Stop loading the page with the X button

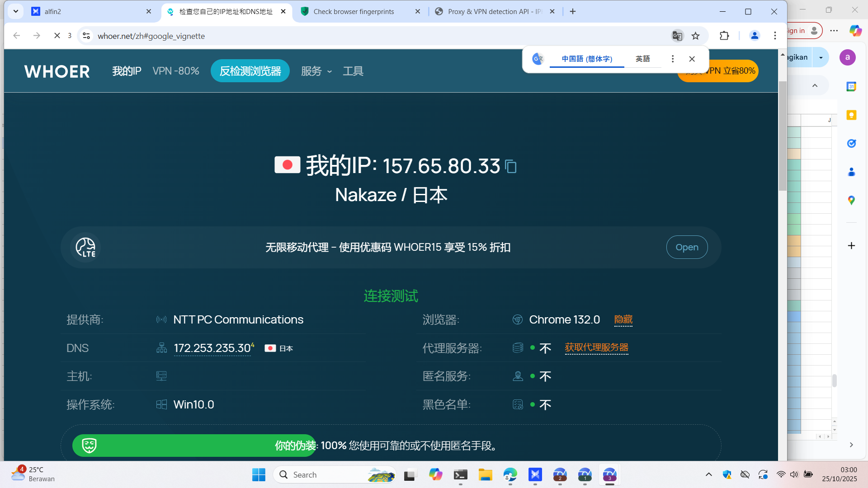pos(57,36)
